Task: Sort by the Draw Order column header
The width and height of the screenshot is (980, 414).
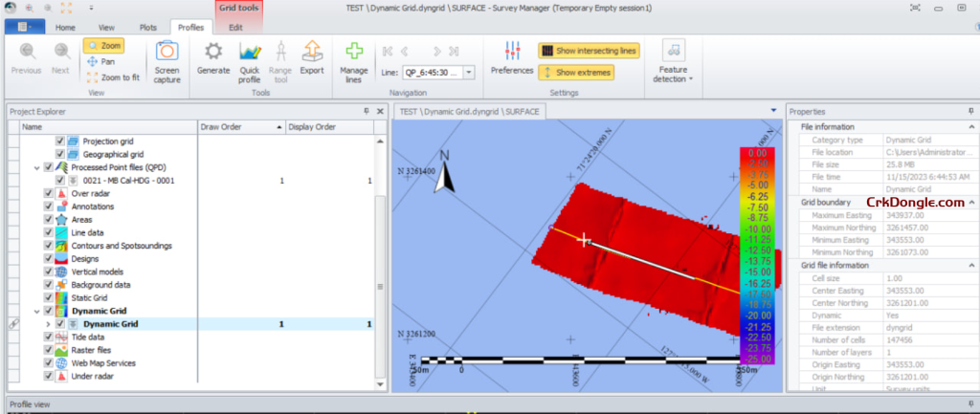Action: (239, 126)
